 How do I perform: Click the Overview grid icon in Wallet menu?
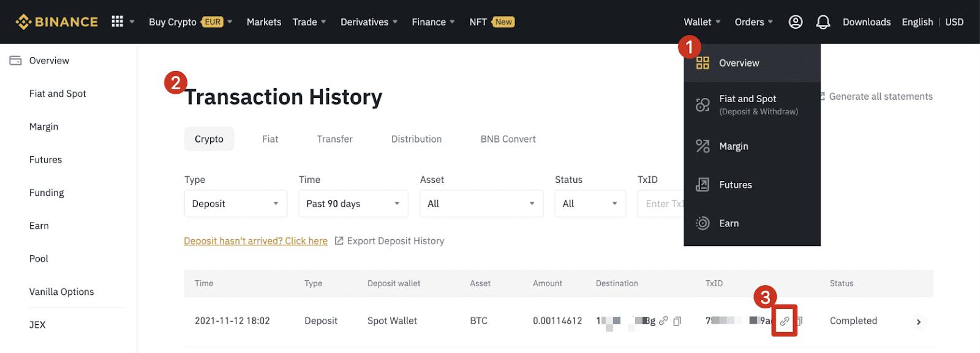point(703,63)
